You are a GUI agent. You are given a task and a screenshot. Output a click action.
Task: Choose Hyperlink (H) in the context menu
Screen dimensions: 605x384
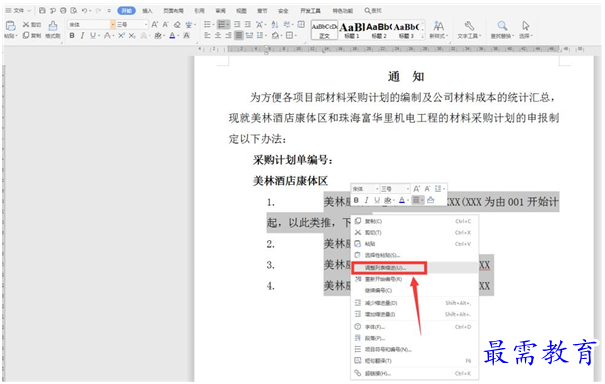[415, 373]
